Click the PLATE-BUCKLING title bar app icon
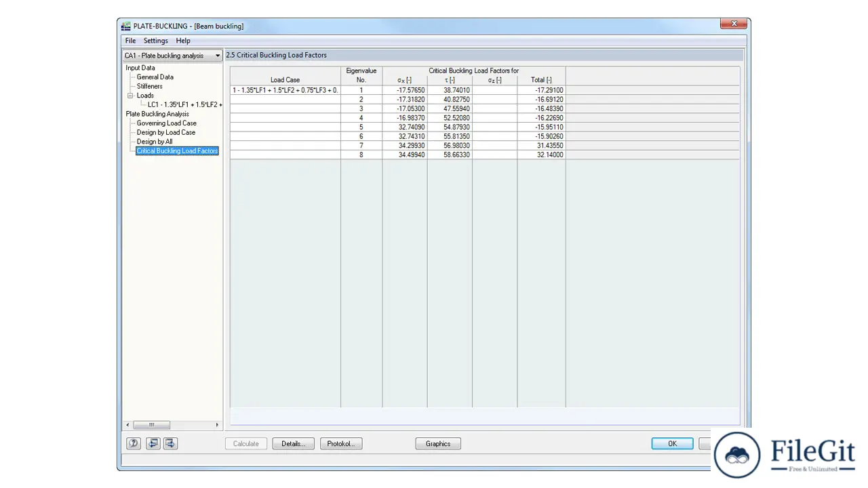This screenshot has height=488, width=868. (x=126, y=26)
